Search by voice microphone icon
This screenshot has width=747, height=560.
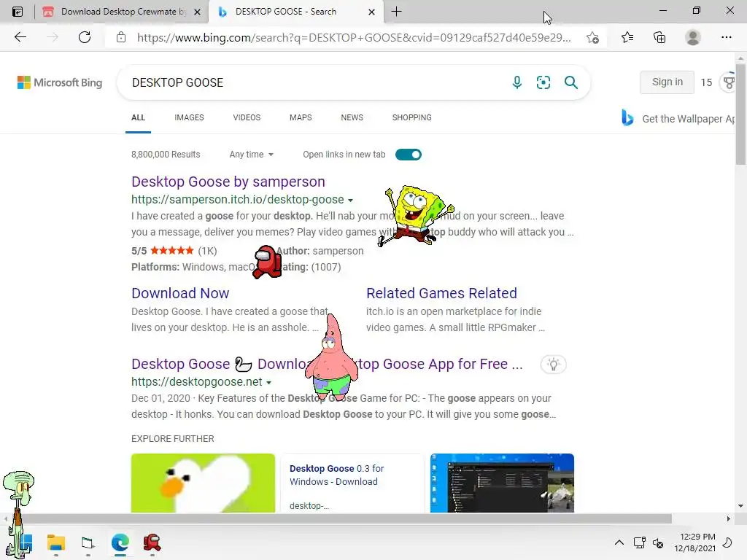pyautogui.click(x=517, y=82)
